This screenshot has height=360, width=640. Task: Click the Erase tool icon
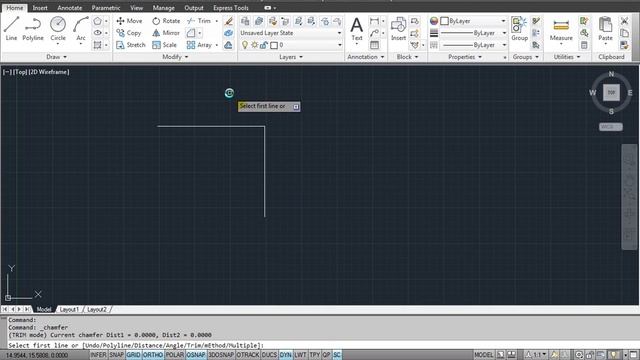[x=229, y=21]
